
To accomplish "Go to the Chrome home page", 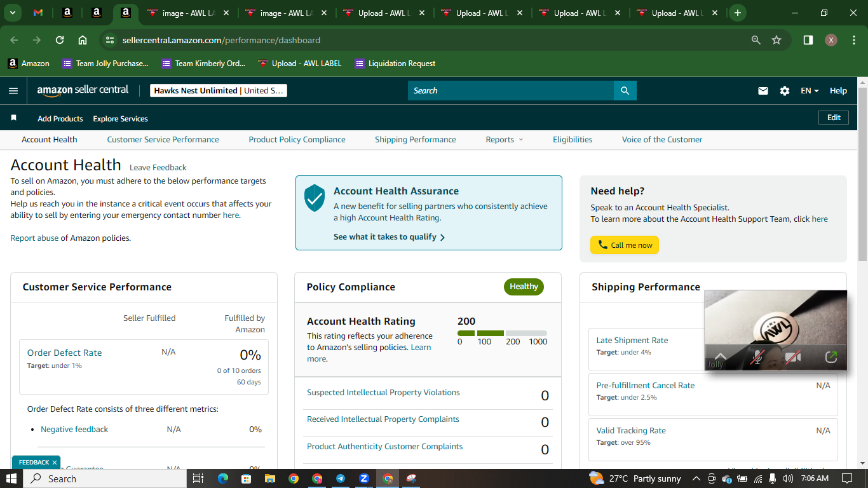I will pyautogui.click(x=83, y=40).
